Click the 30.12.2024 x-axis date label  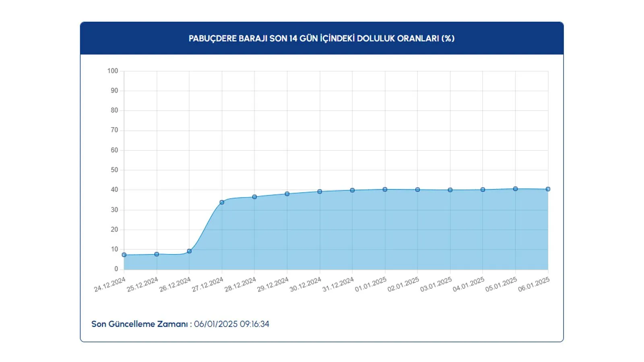click(305, 285)
